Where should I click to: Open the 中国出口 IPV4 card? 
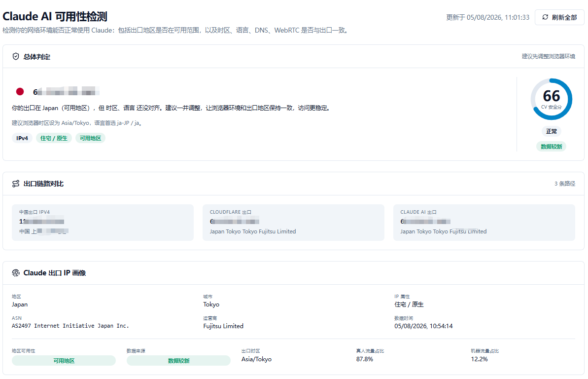click(x=103, y=223)
